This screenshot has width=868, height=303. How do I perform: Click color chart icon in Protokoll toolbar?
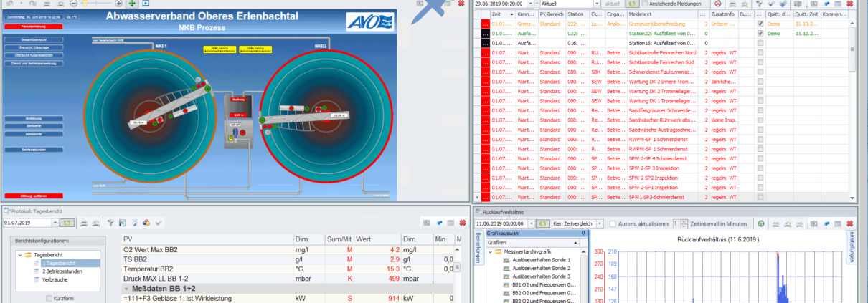pyautogui.click(x=146, y=223)
